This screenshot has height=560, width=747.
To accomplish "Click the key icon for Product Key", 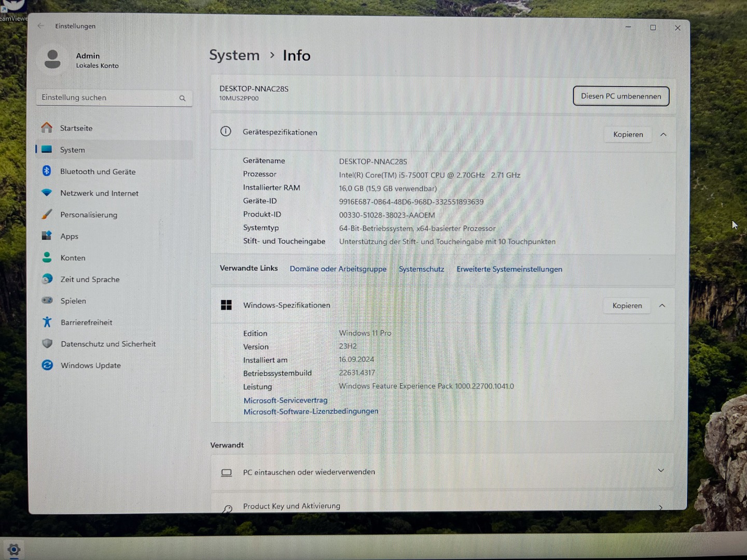I will [x=227, y=509].
